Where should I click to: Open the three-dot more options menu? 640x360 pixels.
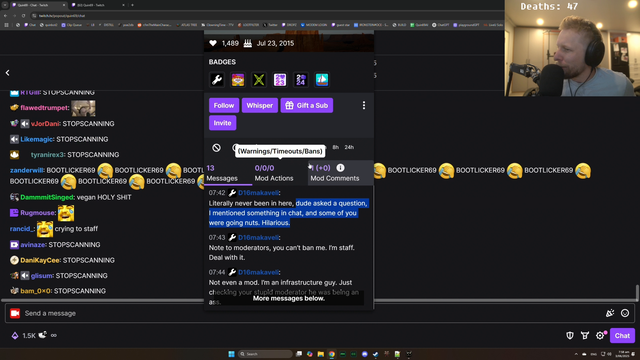click(364, 105)
